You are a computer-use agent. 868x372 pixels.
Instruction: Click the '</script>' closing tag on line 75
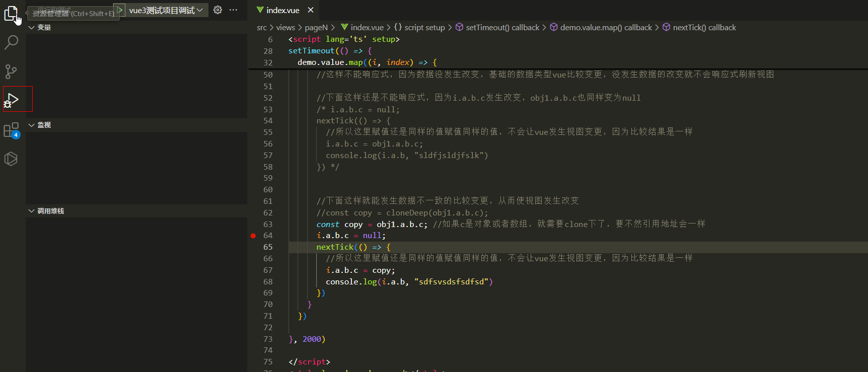(x=310, y=362)
